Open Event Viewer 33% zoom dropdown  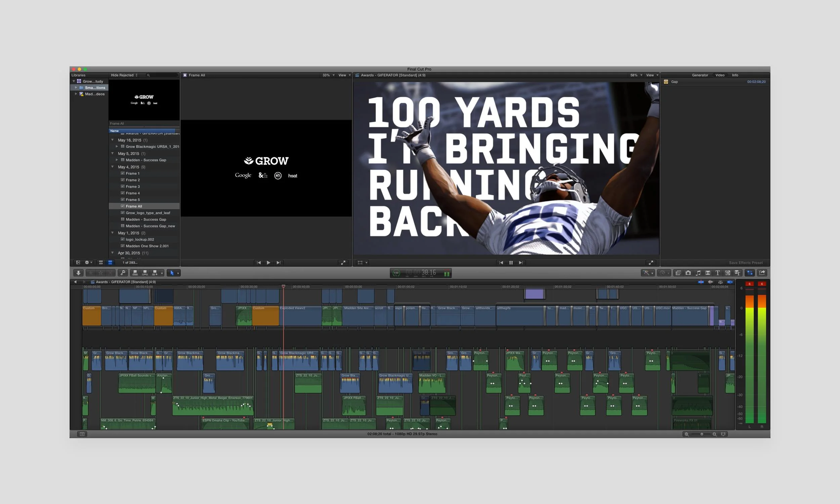(x=328, y=75)
